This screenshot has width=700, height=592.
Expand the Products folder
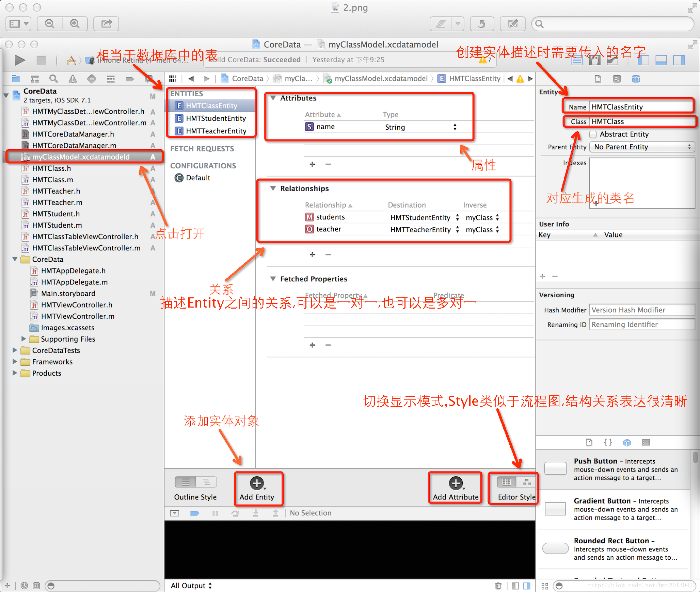coord(15,373)
